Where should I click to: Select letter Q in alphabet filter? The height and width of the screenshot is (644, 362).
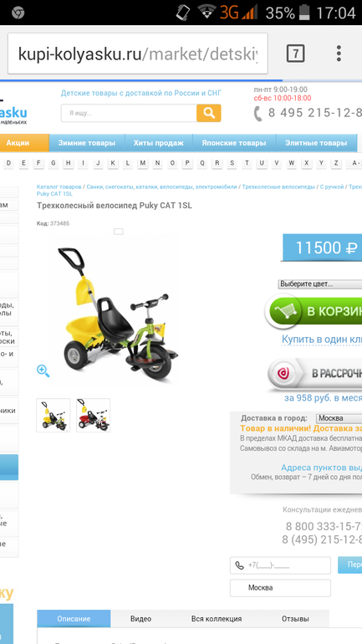pyautogui.click(x=202, y=163)
